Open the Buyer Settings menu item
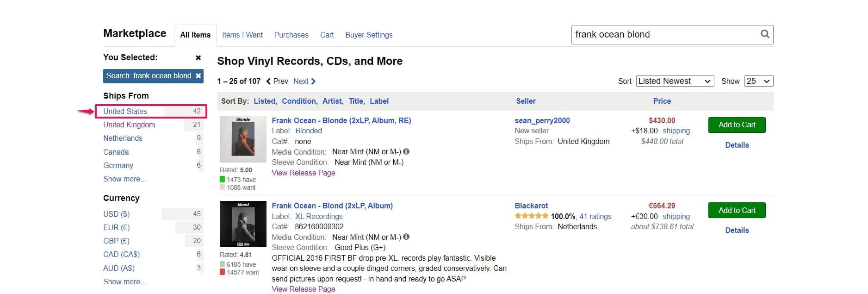 pyautogui.click(x=369, y=35)
